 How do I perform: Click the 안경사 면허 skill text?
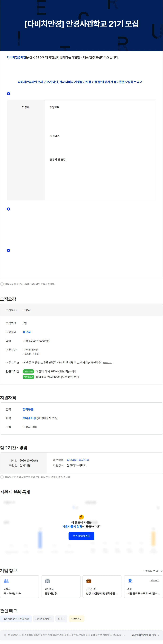click(30, 427)
